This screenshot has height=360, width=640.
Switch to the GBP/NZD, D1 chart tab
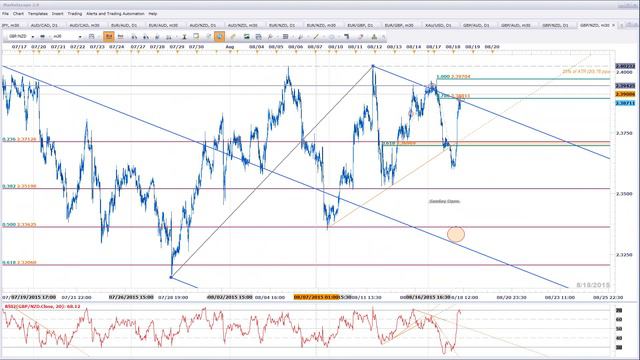556,25
